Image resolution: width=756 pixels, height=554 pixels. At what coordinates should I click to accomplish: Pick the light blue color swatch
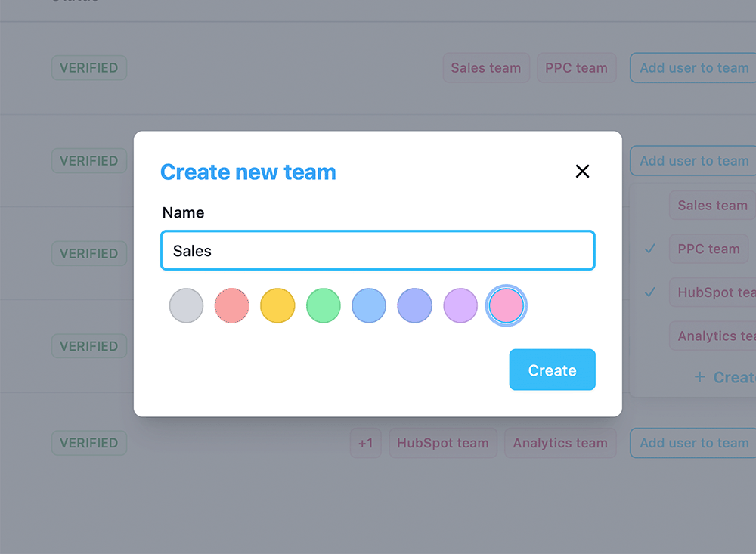[369, 305]
